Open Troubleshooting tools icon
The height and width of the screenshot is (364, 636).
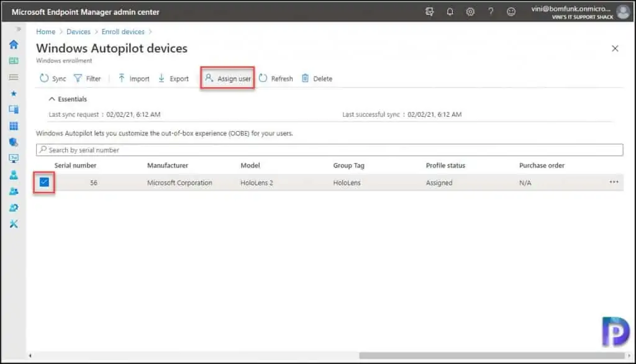coord(14,224)
